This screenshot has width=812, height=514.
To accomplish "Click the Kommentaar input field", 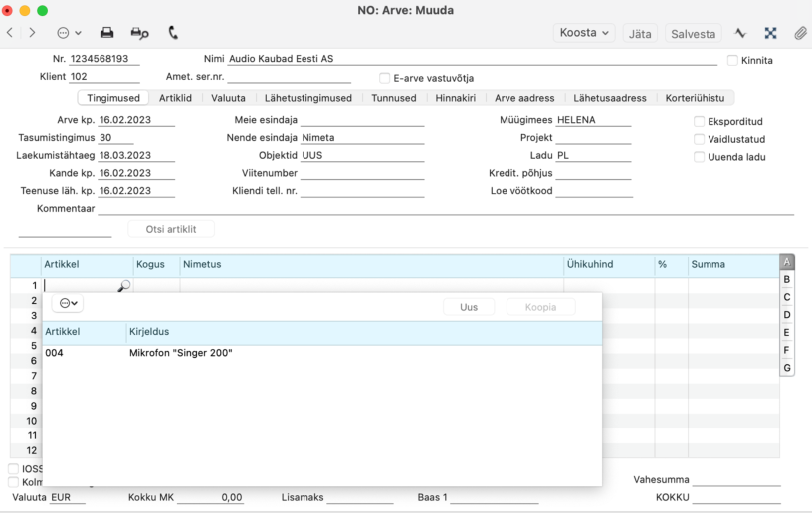I will tap(446, 208).
